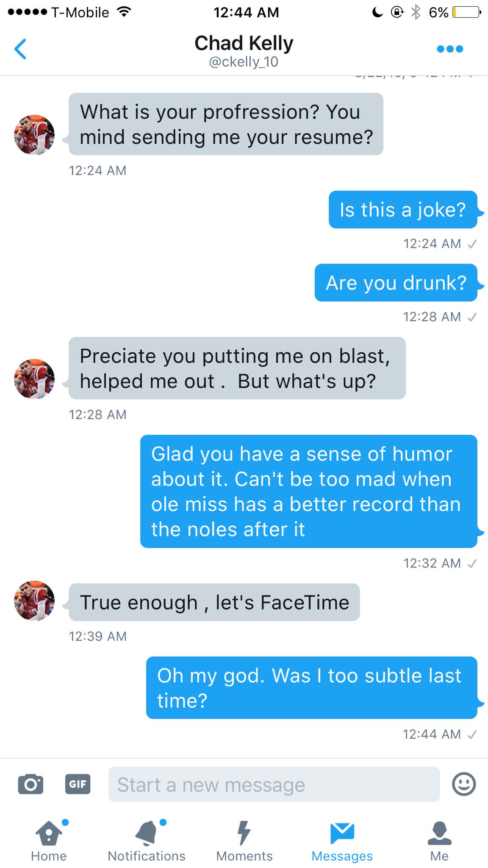Screen dimensions: 488x868
Task: Open the GIF picker
Action: [x=78, y=784]
